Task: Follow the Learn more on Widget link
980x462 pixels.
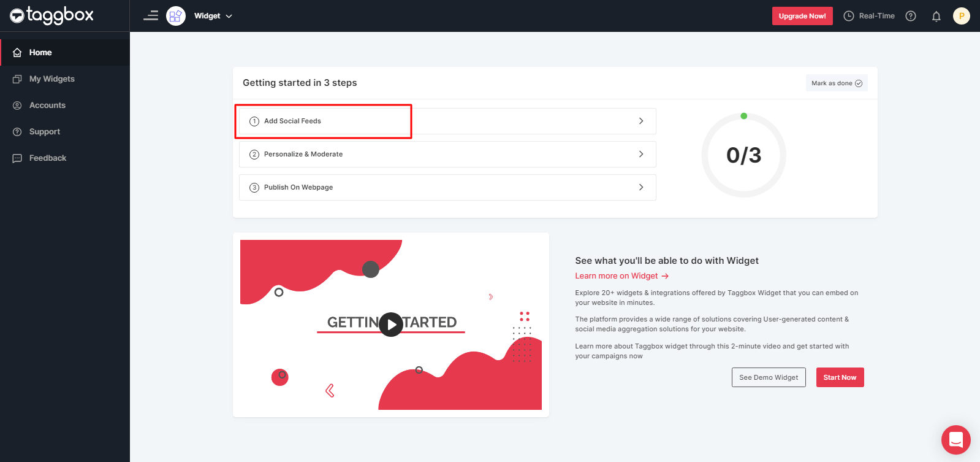Action: click(621, 276)
